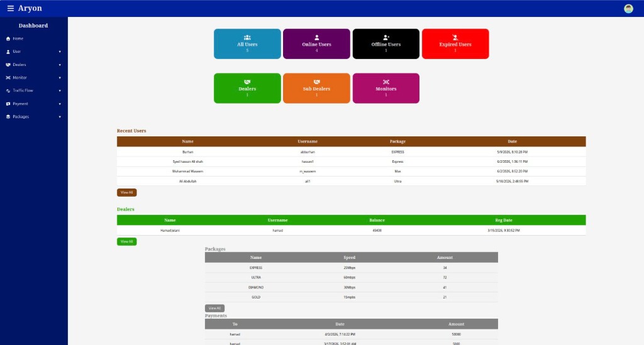Open the profile avatar at top right
The image size is (644, 345).
click(x=628, y=9)
